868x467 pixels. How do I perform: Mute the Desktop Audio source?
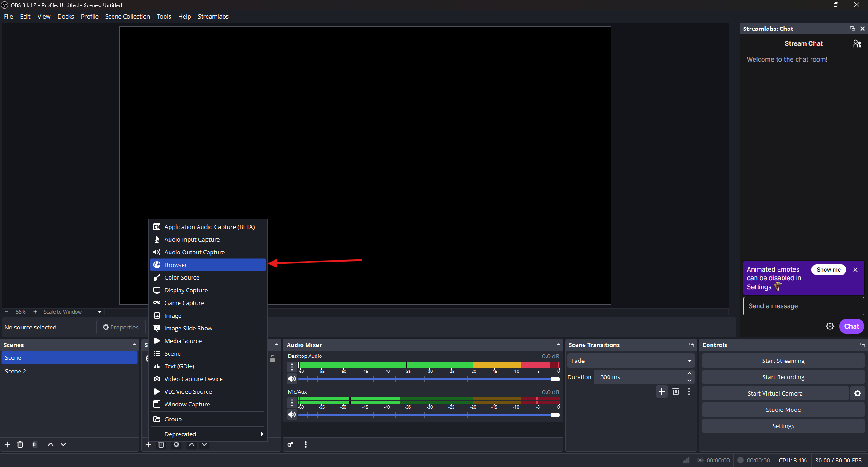(292, 379)
